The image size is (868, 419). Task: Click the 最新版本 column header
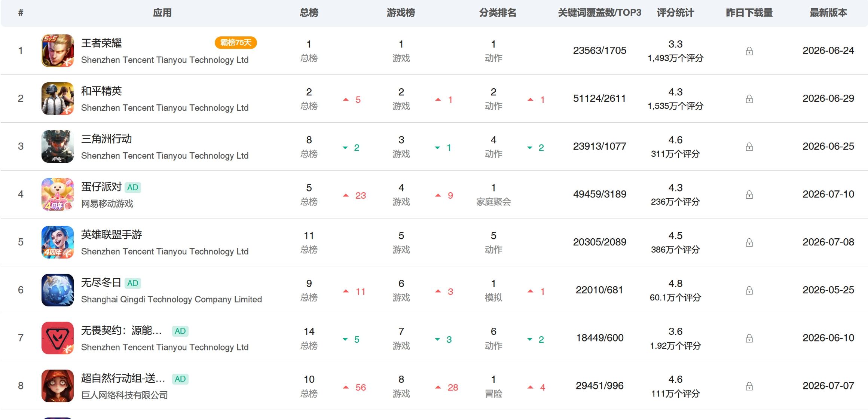[x=828, y=13]
